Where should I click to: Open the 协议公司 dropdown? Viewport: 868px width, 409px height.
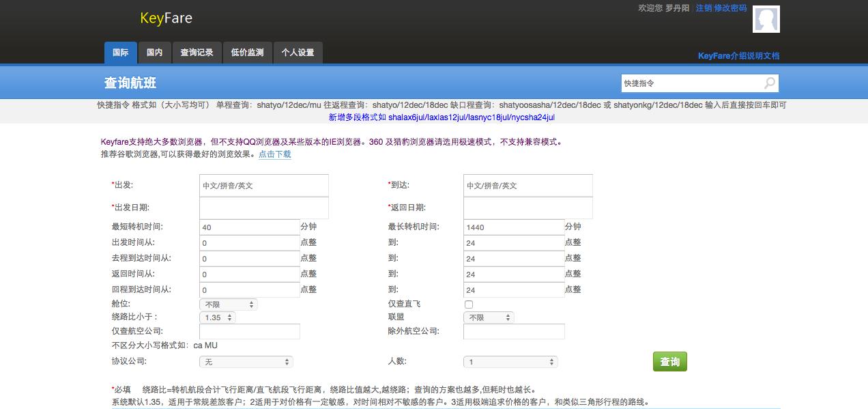pos(246,362)
